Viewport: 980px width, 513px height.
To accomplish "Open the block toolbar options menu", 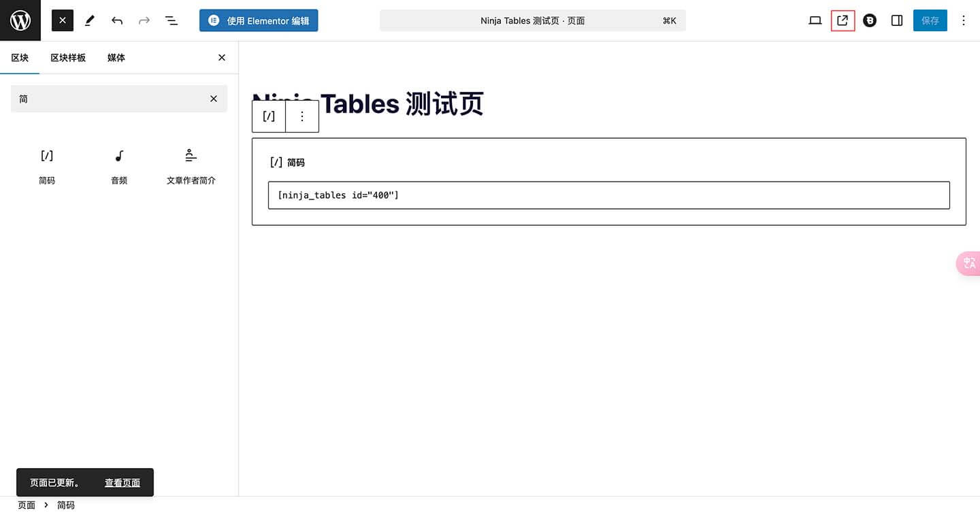I will coord(302,116).
